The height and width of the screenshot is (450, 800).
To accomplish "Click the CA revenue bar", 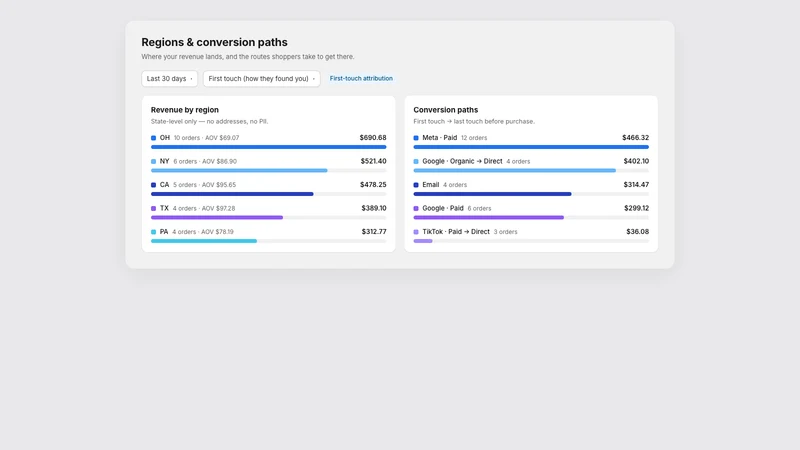I will click(x=232, y=194).
